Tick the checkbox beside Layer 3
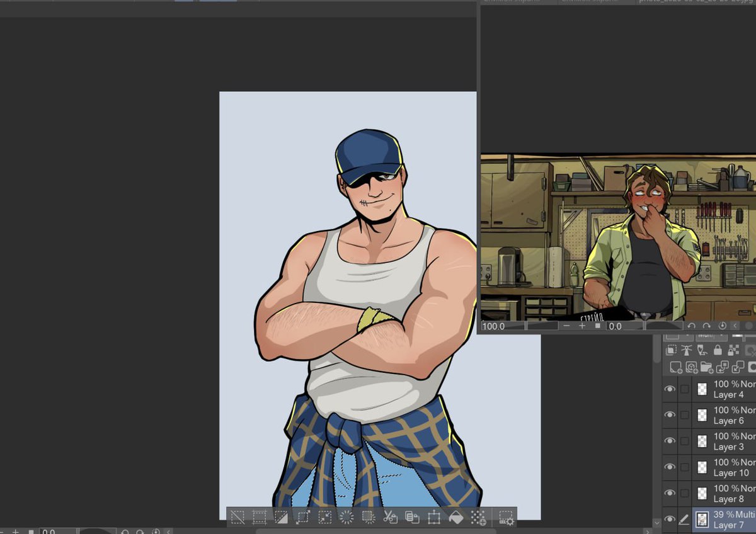This screenshot has height=534, width=756. pos(685,441)
